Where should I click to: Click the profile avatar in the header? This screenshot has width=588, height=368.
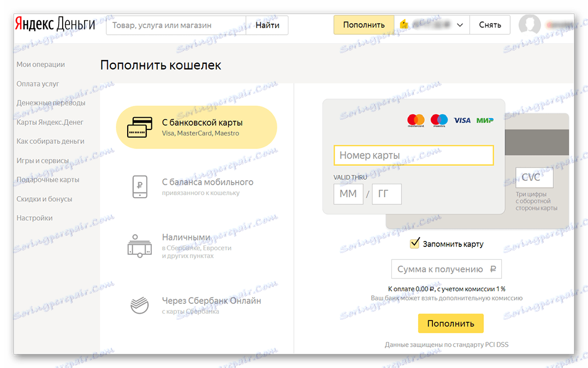[x=530, y=24]
